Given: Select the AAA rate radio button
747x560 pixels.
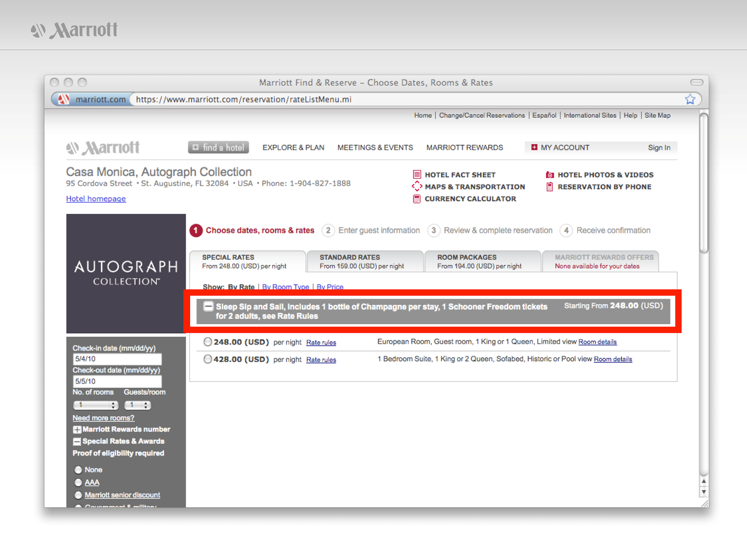Looking at the screenshot, I should 78,483.
